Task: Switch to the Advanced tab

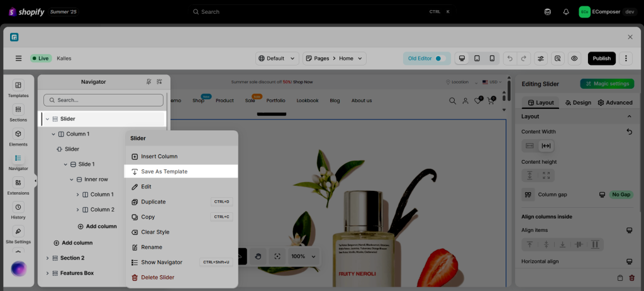Action: coord(615,103)
